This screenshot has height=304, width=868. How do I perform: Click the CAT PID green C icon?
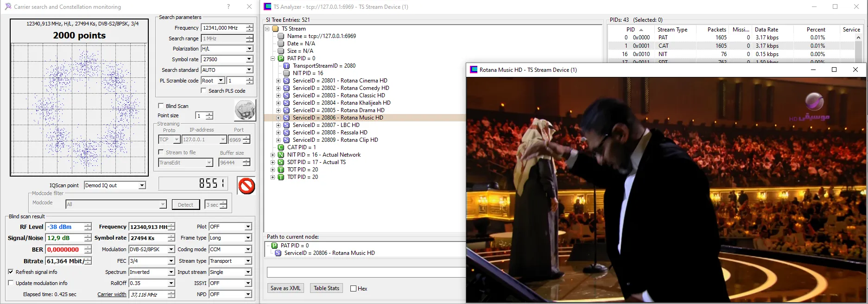[281, 147]
